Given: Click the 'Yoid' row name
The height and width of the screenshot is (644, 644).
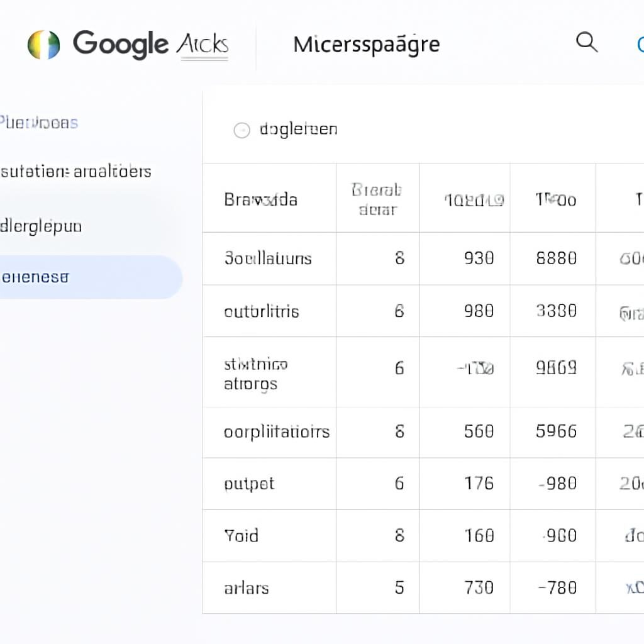Looking at the screenshot, I should (x=241, y=536).
